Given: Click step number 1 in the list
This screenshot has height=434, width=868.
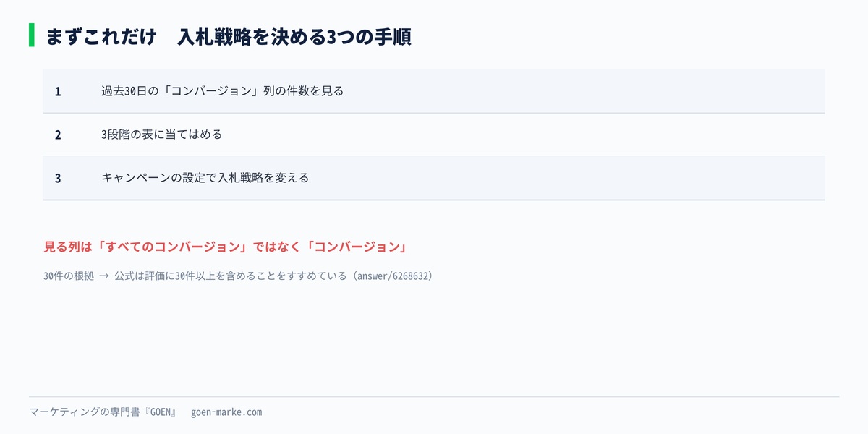Looking at the screenshot, I should coord(58,91).
